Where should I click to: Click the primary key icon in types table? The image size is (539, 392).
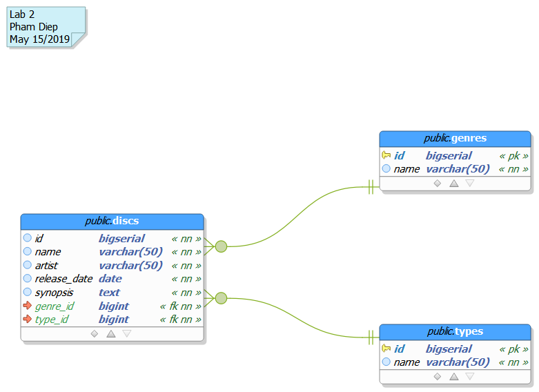tap(386, 349)
